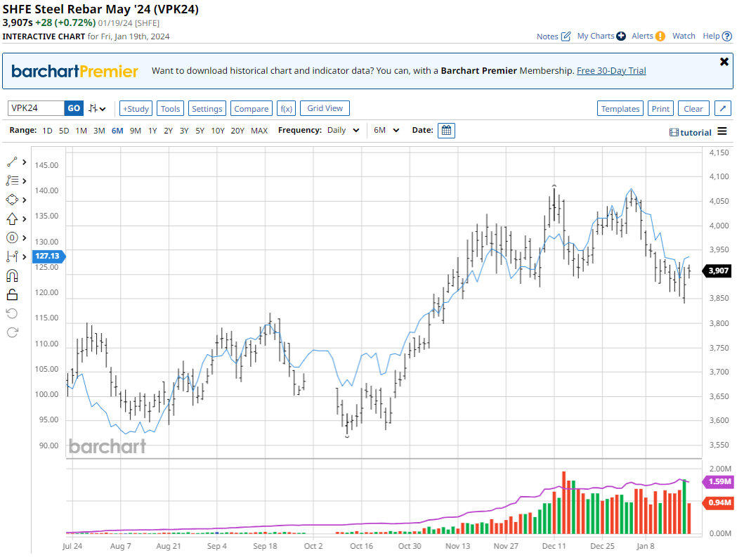Expand chart with the pop-out arrow icon

[x=723, y=108]
